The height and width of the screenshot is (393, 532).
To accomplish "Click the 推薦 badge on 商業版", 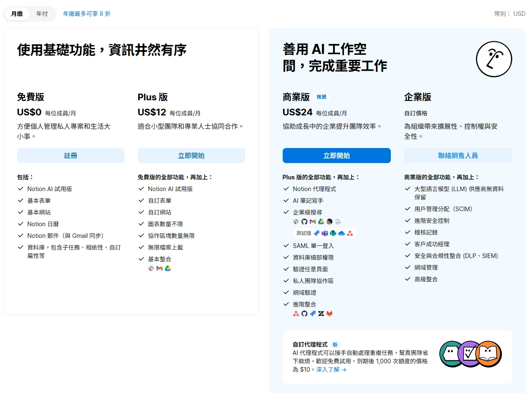I will coord(322,97).
